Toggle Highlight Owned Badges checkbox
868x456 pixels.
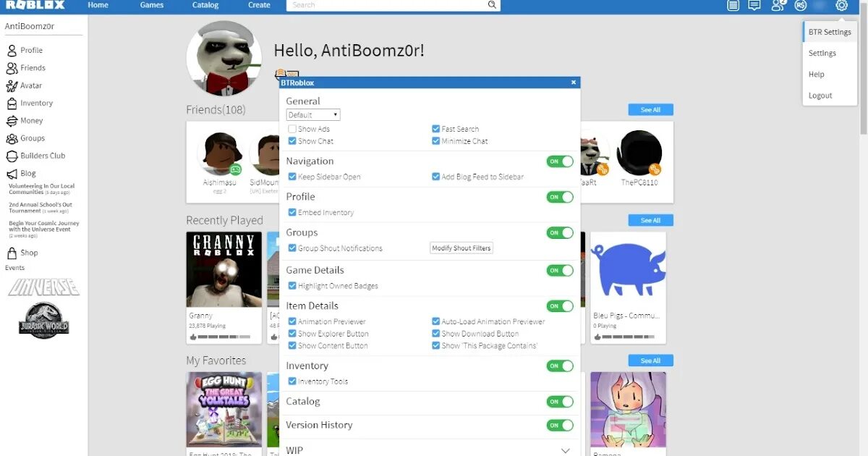coord(292,286)
